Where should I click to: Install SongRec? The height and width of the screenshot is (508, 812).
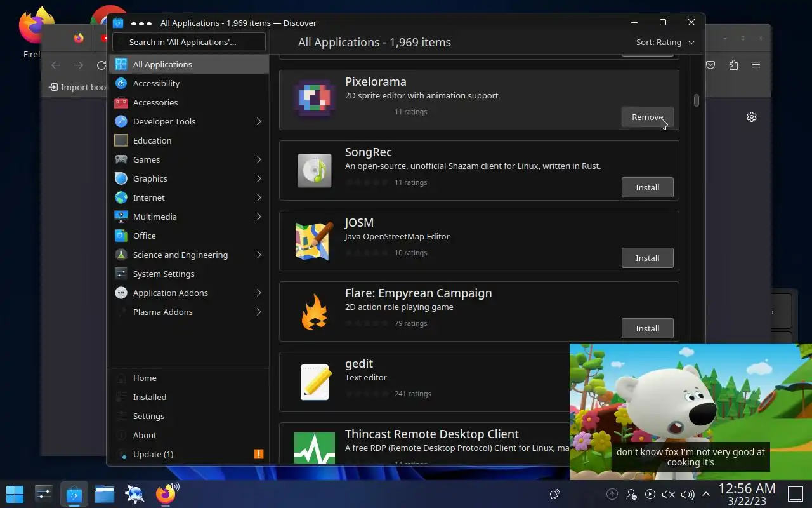[647, 187]
